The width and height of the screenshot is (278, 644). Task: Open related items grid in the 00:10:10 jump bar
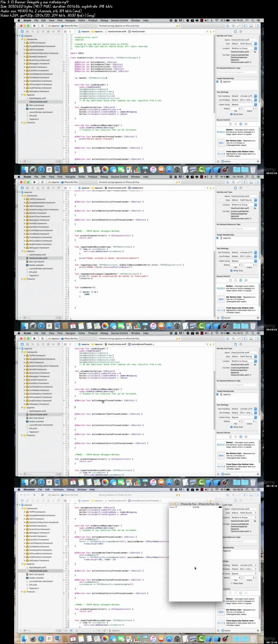(x=65, y=344)
